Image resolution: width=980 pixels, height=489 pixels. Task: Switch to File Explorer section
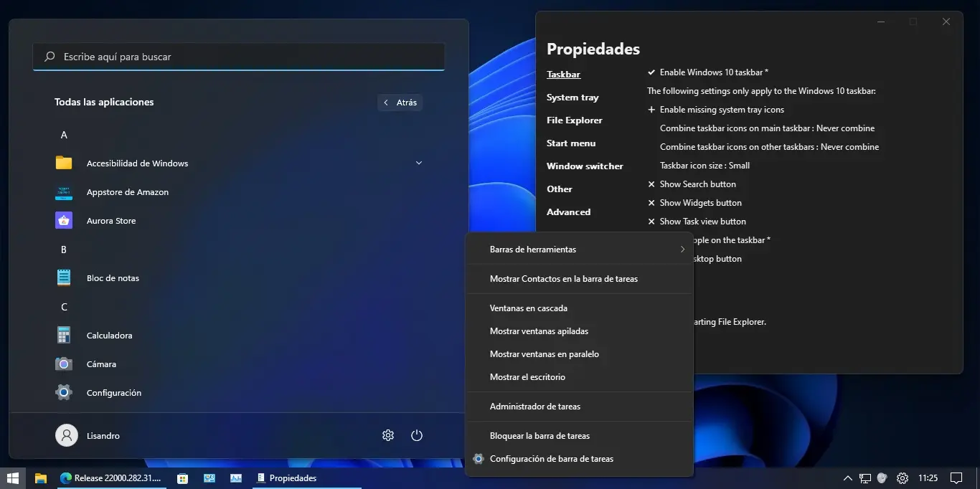point(575,120)
